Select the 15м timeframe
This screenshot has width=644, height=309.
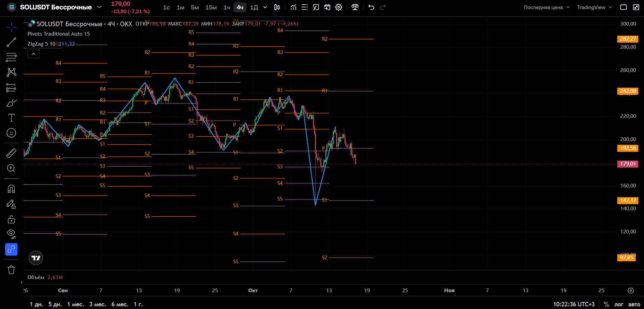(211, 7)
